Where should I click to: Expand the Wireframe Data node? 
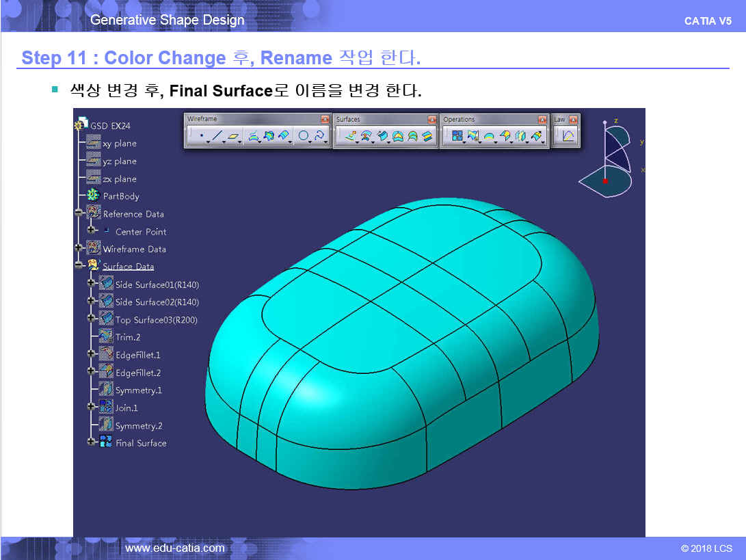[78, 248]
